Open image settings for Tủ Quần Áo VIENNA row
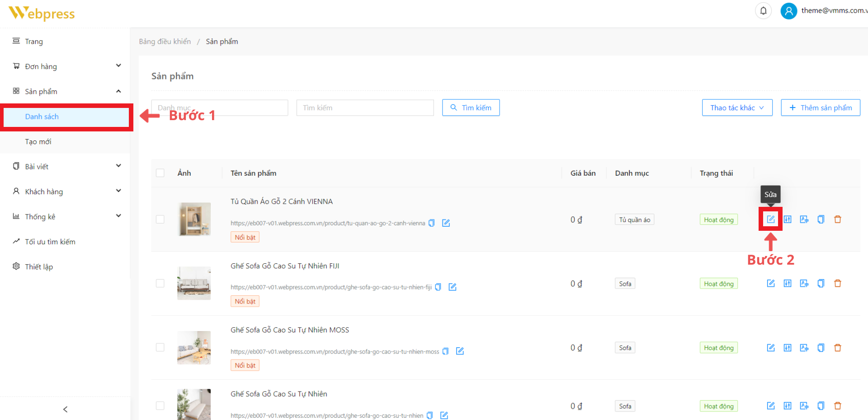Screen dimensions: 868x420 pos(804,219)
